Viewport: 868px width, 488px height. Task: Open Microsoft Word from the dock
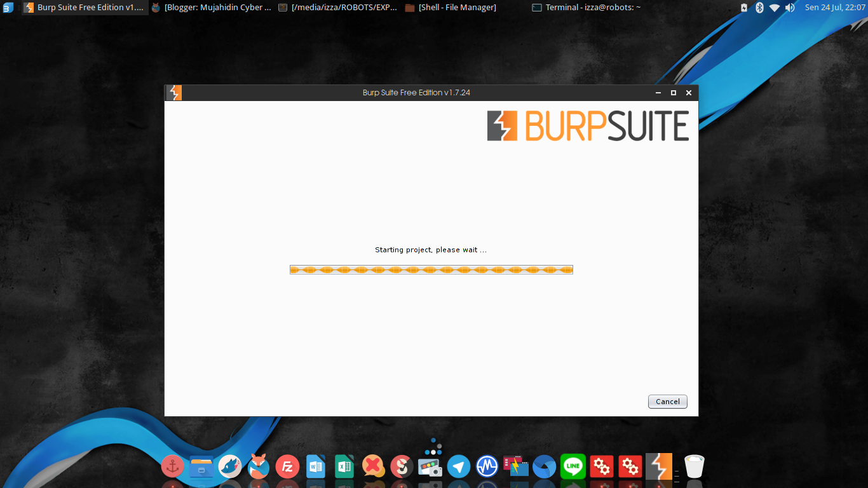315,467
